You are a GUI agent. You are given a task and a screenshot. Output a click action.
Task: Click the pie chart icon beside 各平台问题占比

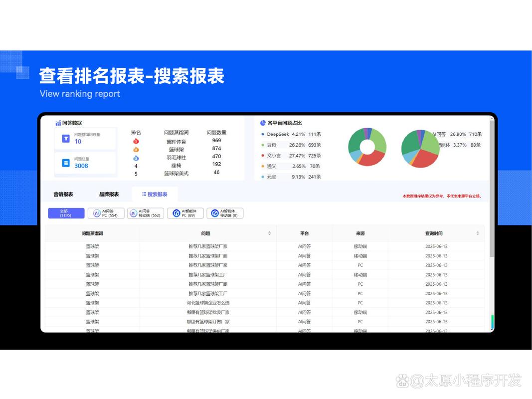click(x=262, y=123)
